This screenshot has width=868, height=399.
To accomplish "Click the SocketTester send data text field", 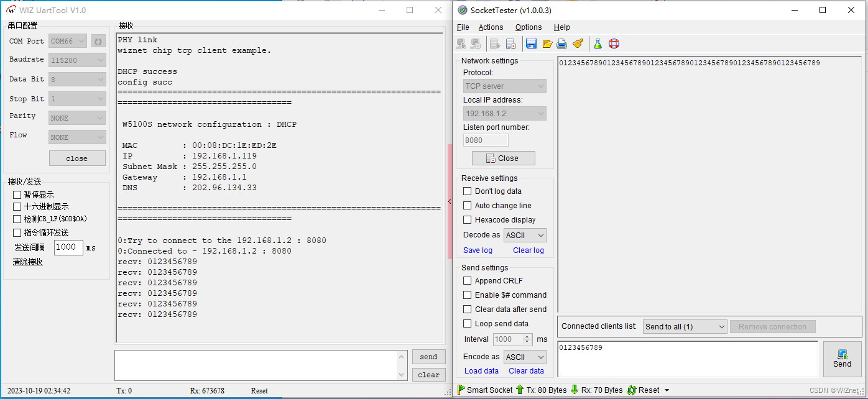I will point(688,359).
